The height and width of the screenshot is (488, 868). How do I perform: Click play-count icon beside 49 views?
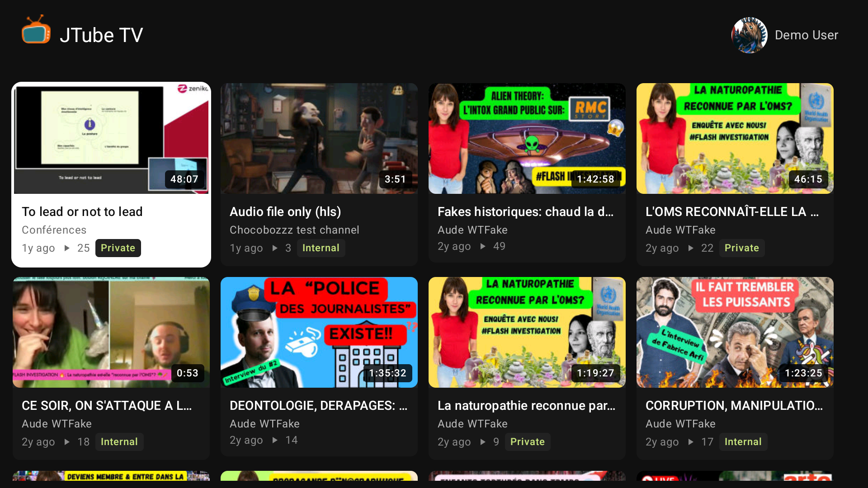pyautogui.click(x=483, y=246)
